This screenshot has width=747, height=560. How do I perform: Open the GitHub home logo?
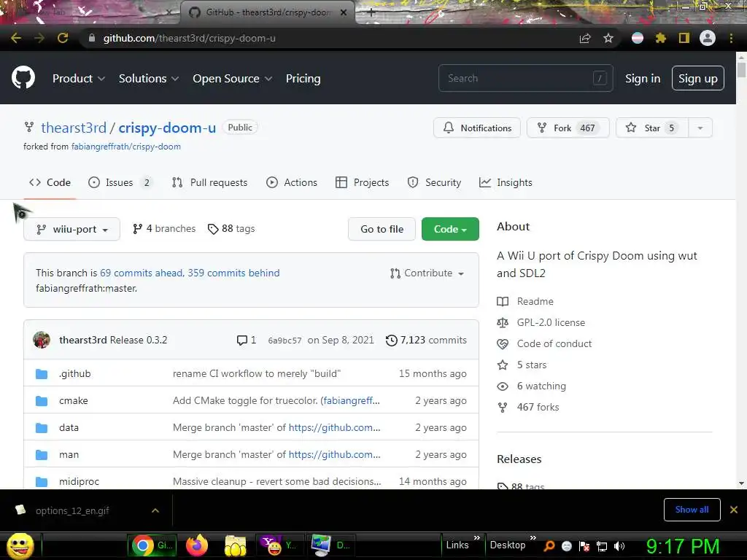(x=23, y=78)
